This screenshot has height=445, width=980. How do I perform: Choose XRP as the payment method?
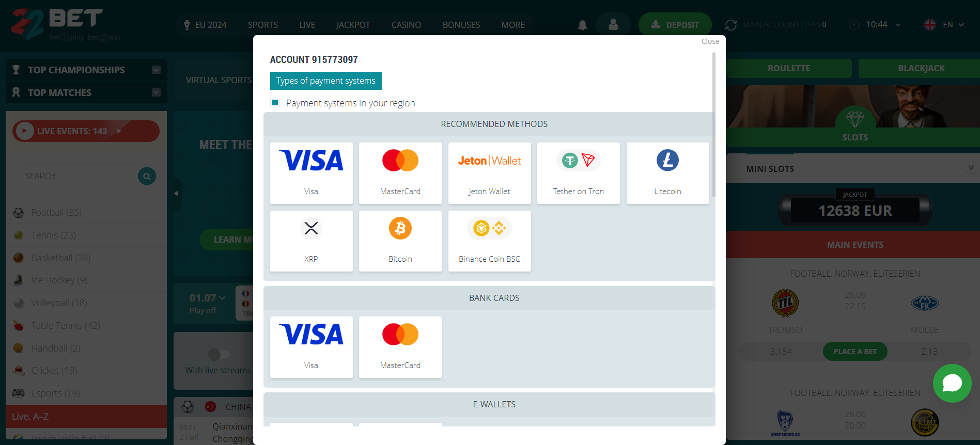(311, 241)
